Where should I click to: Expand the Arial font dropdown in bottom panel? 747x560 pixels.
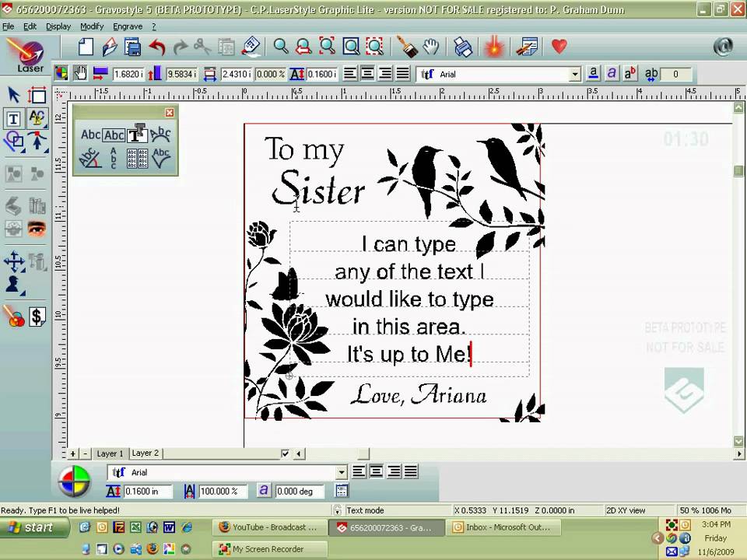coord(341,472)
